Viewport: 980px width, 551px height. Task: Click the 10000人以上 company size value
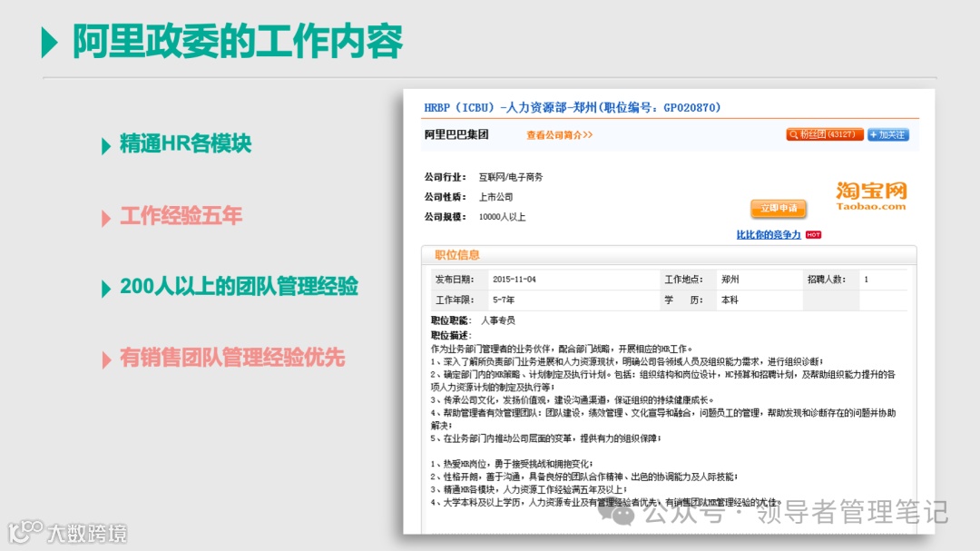pyautogui.click(x=502, y=217)
